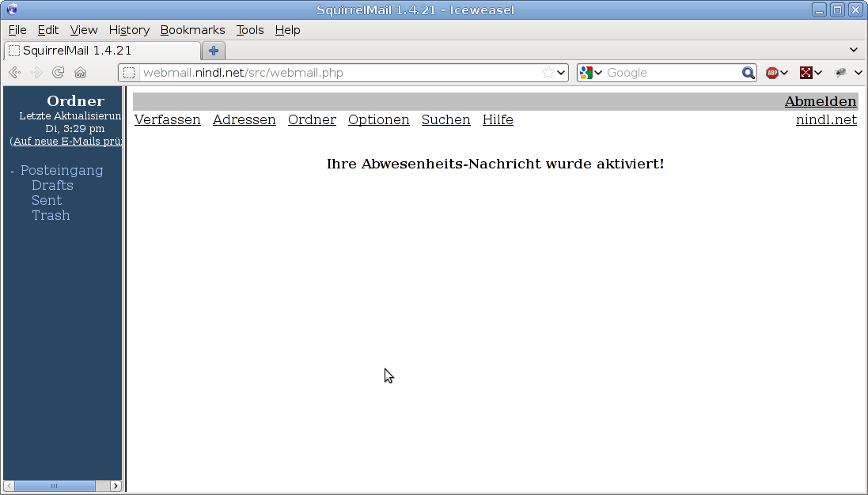Open the Bookmarks menu
Screen dimensions: 868x495
click(x=192, y=30)
